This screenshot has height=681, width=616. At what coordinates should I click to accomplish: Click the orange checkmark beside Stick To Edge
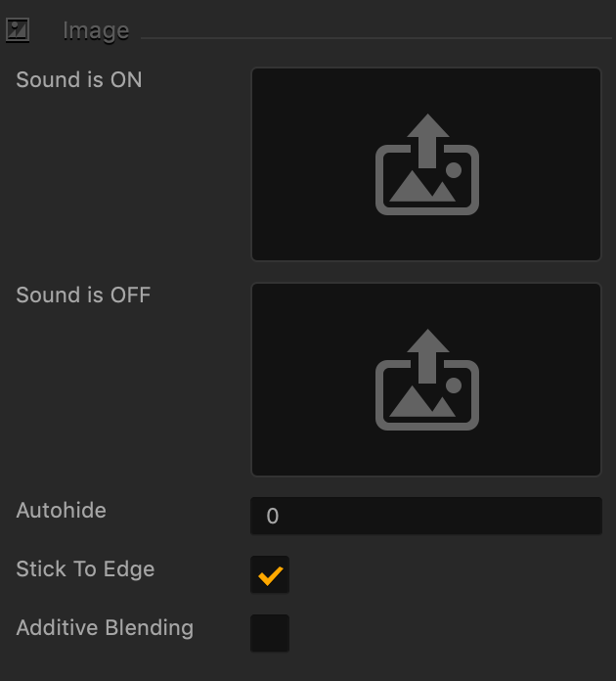pos(271,576)
